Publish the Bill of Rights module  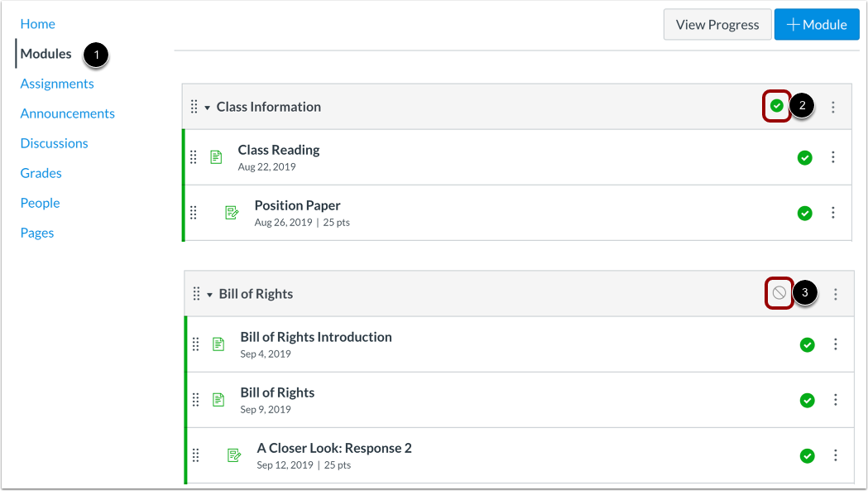coord(778,293)
